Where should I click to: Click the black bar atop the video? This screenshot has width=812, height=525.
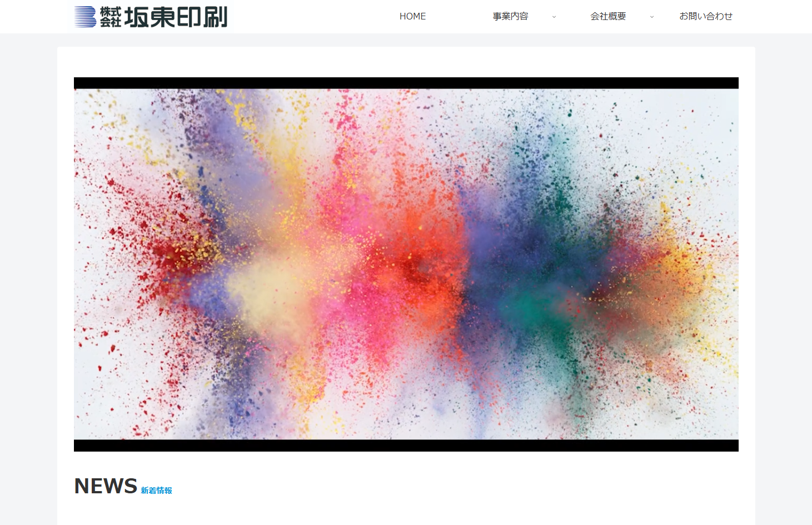coord(406,83)
